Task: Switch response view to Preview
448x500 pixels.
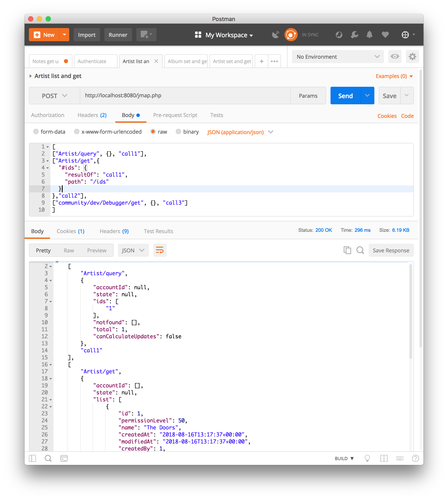Action: (97, 250)
